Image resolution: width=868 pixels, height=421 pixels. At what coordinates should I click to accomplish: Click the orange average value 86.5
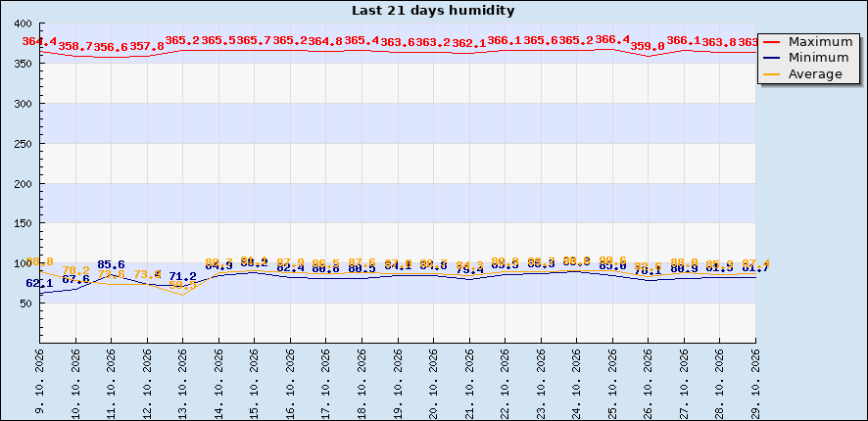(326, 263)
